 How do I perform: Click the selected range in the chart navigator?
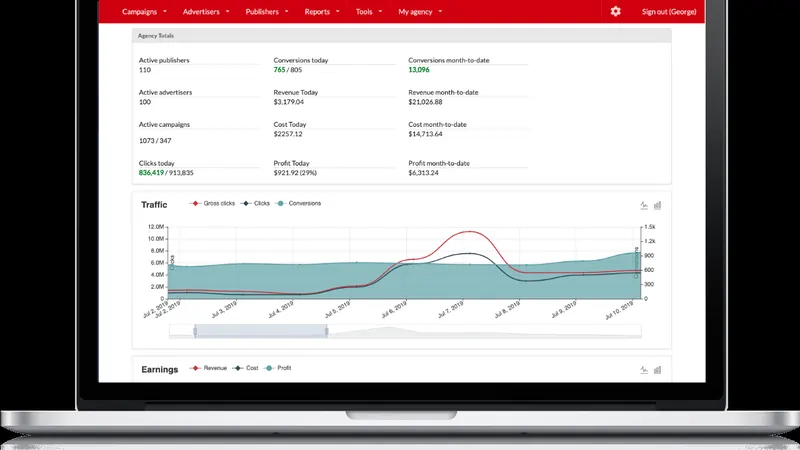[261, 331]
